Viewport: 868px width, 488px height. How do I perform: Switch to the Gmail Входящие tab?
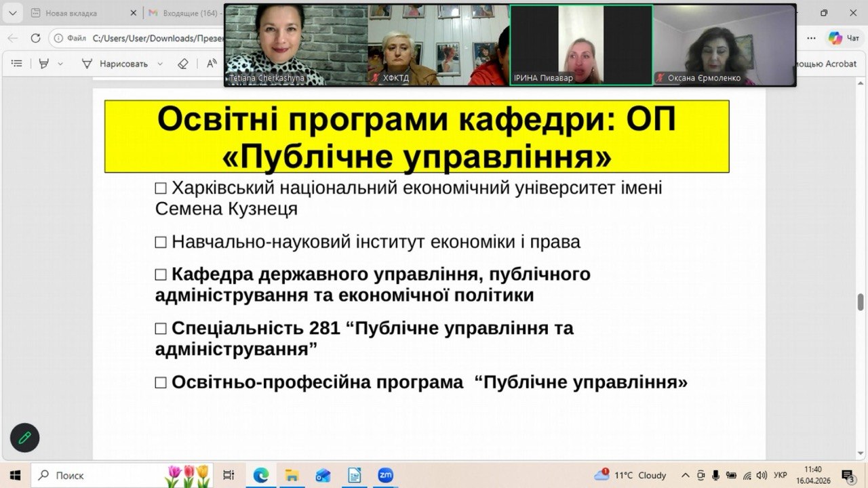(183, 13)
